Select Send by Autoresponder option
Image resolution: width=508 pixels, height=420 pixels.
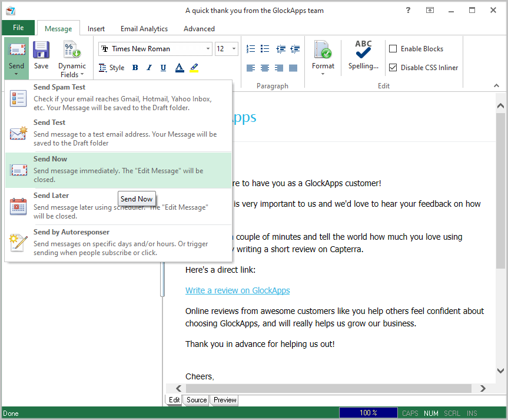(x=118, y=243)
